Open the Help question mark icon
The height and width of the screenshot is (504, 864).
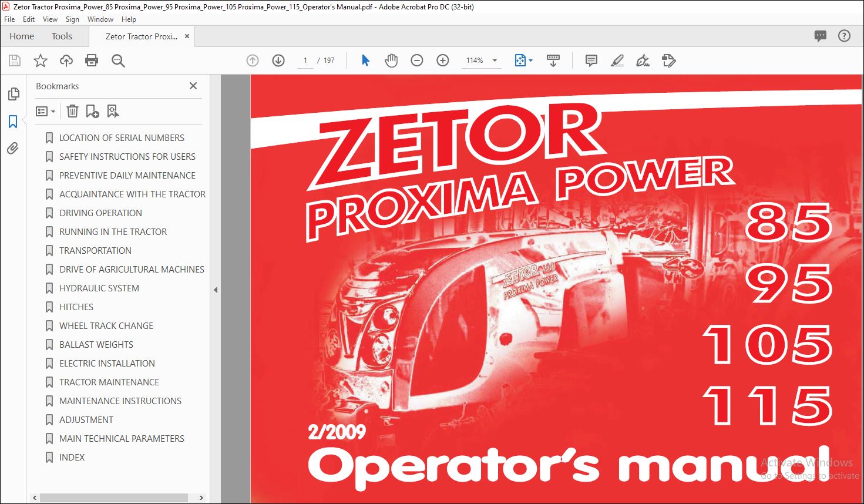pyautogui.click(x=844, y=36)
